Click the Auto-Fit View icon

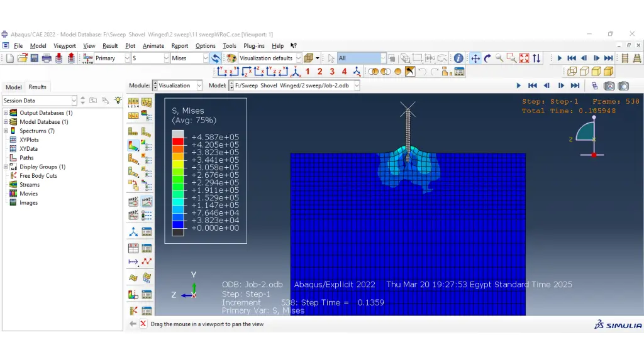click(x=524, y=58)
